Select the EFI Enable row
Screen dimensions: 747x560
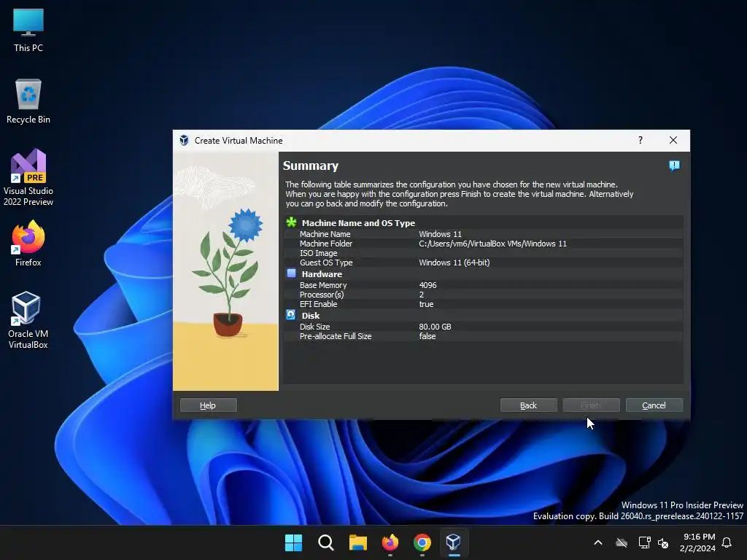pos(484,304)
